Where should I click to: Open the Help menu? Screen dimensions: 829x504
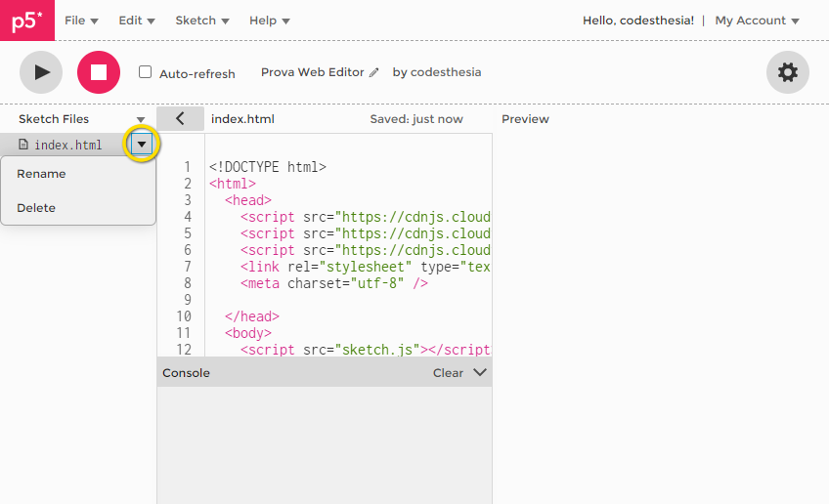tap(270, 21)
